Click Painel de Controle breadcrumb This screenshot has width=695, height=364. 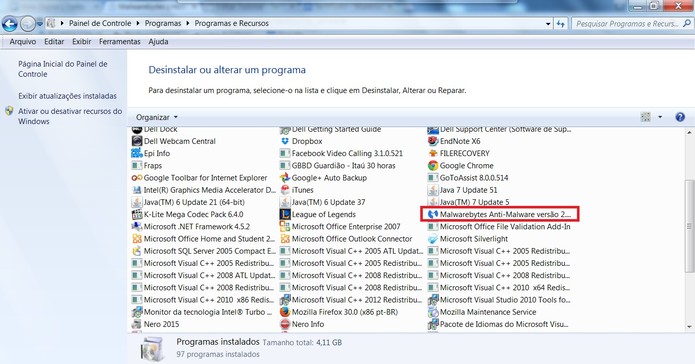100,23
